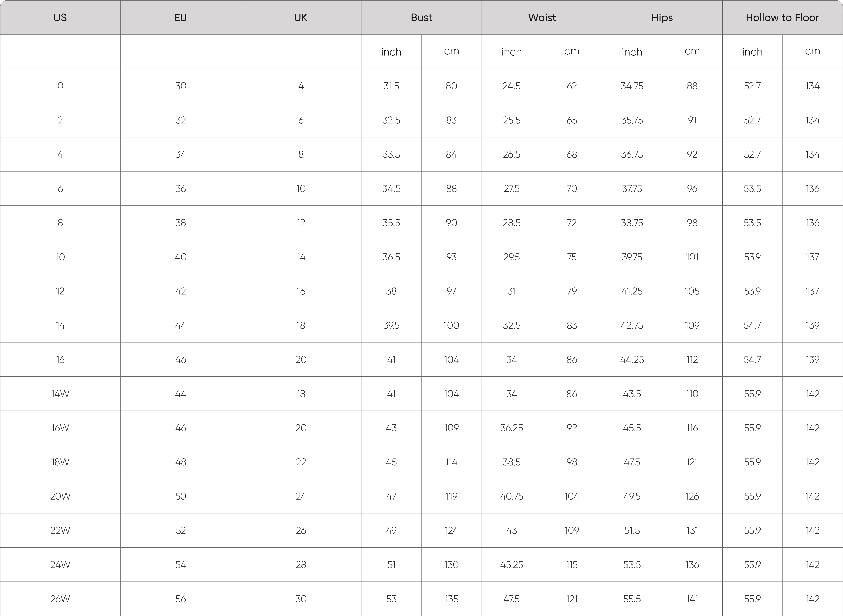
Task: Click the Hollow to Floor header
Action: (x=782, y=18)
